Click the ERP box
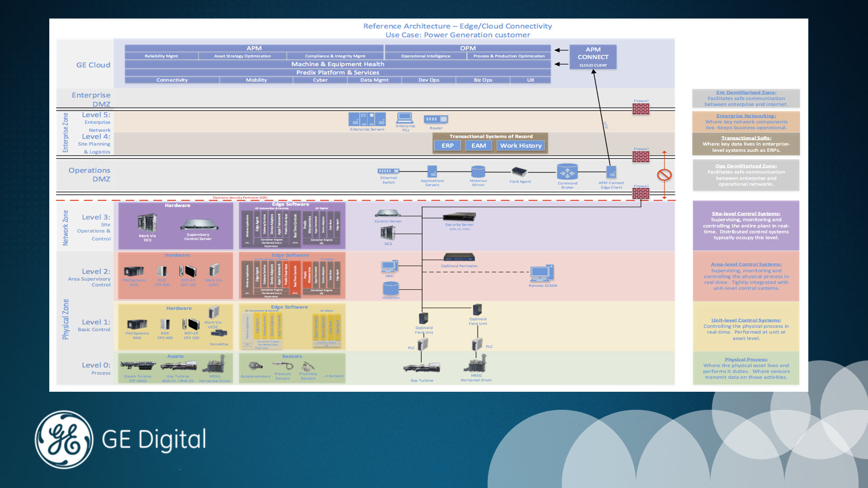The width and height of the screenshot is (868, 488). click(x=448, y=145)
